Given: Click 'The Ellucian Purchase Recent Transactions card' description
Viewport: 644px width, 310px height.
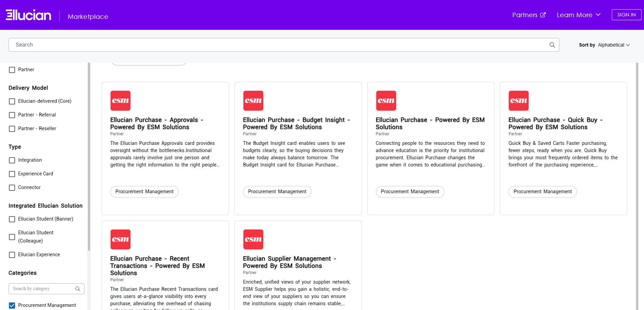Looking at the screenshot, I should tap(164, 298).
